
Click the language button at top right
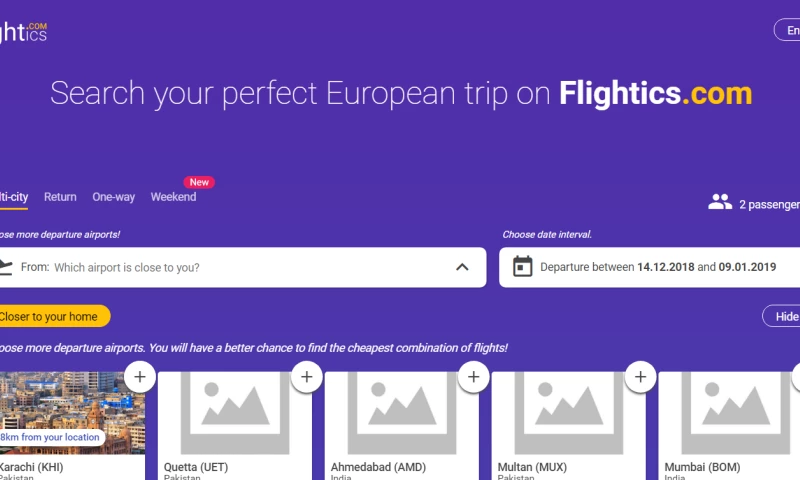[x=788, y=30]
